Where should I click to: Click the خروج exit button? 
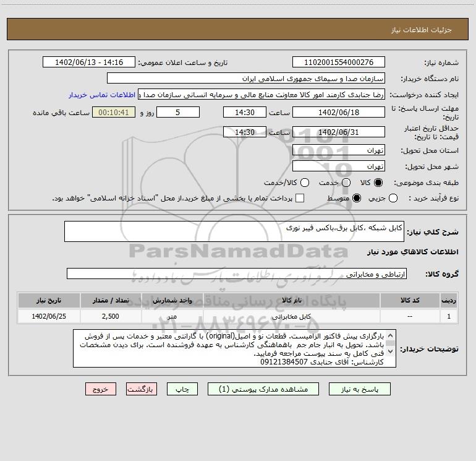coord(101,389)
